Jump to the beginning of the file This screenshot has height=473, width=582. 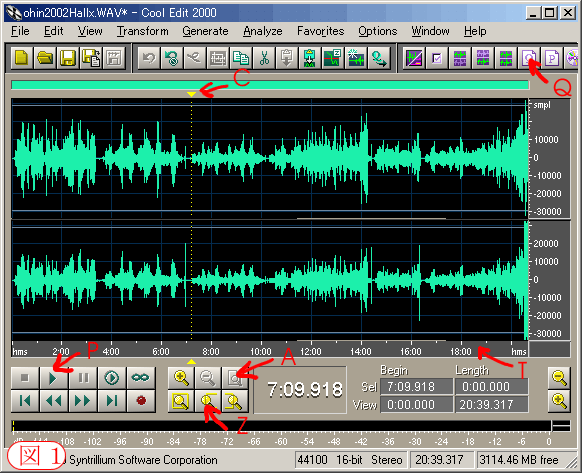click(x=25, y=401)
